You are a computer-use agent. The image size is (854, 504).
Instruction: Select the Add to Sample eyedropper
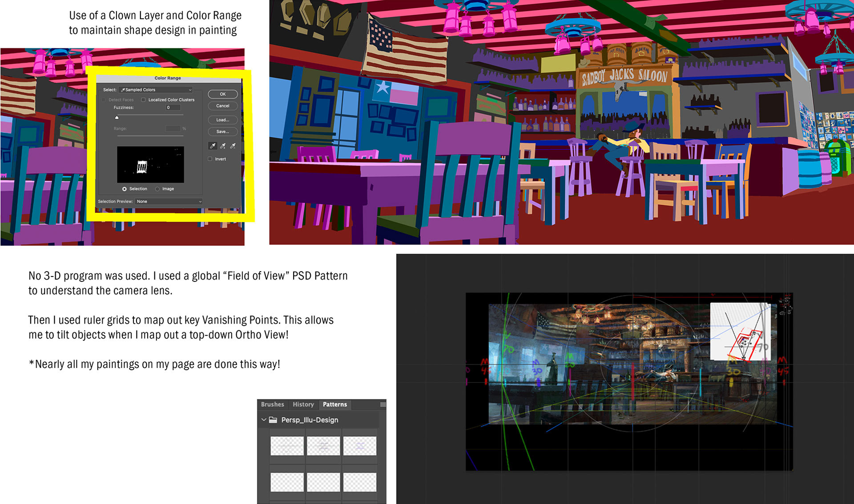click(223, 146)
